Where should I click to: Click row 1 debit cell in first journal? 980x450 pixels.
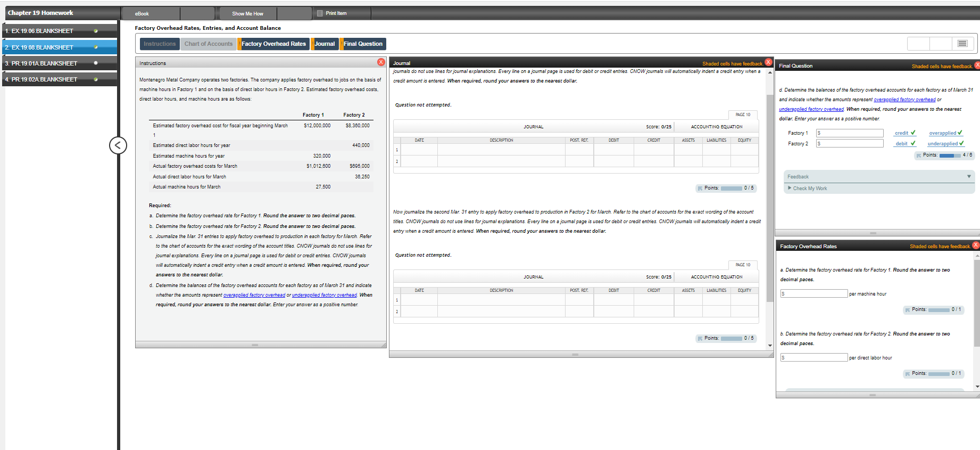coord(613,150)
